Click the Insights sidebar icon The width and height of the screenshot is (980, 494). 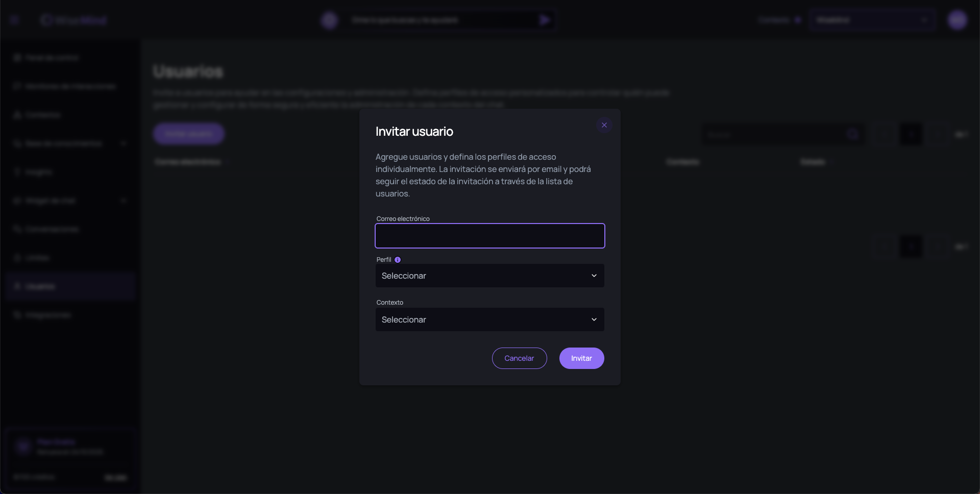pos(17,172)
